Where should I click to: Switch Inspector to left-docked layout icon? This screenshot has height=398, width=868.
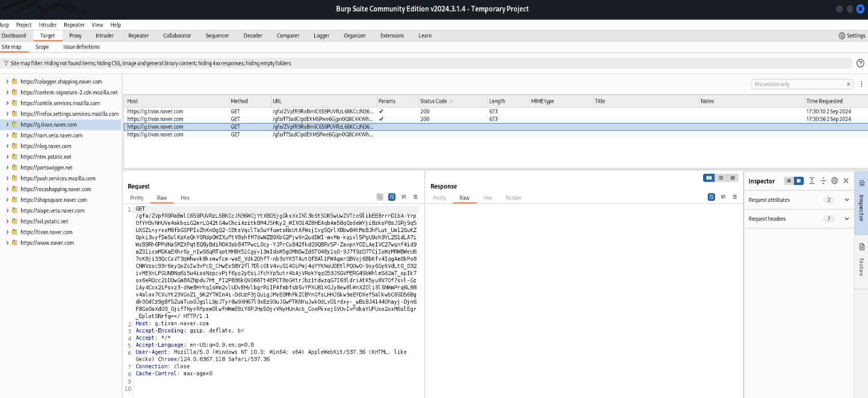tap(789, 180)
